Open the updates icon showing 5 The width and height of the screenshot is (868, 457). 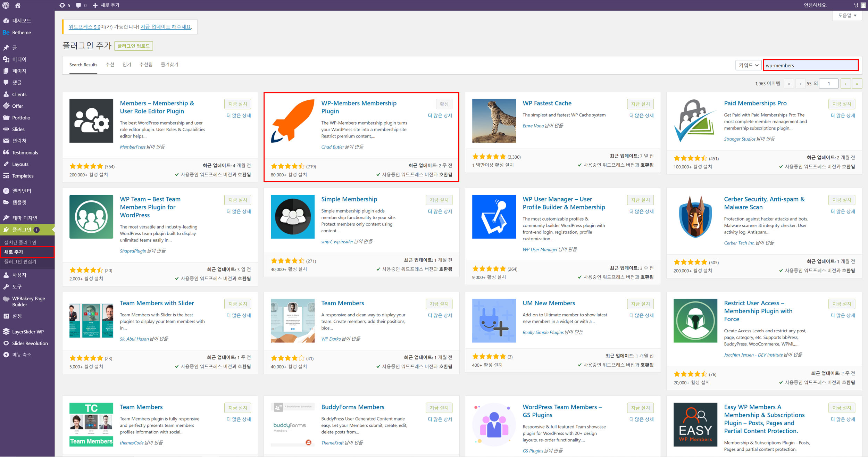point(65,5)
